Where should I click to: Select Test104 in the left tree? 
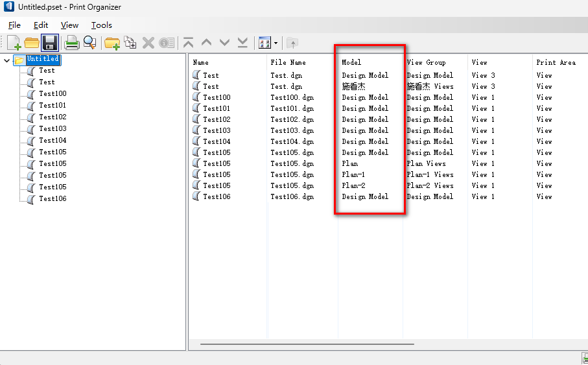pyautogui.click(x=53, y=140)
